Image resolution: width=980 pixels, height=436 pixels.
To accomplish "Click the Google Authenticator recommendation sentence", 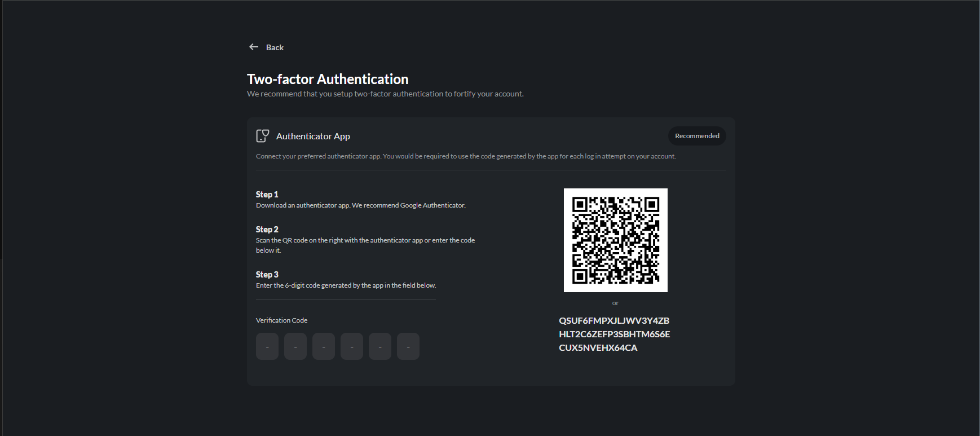I will (x=361, y=205).
